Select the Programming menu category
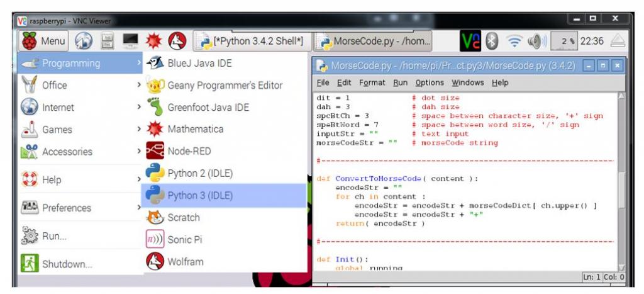The width and height of the screenshot is (644, 294). [80, 63]
